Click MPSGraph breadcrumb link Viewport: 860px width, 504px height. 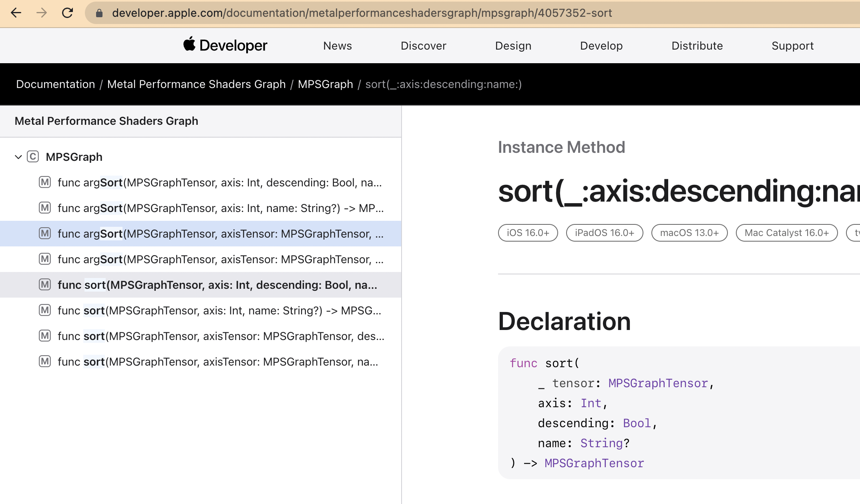[325, 84]
